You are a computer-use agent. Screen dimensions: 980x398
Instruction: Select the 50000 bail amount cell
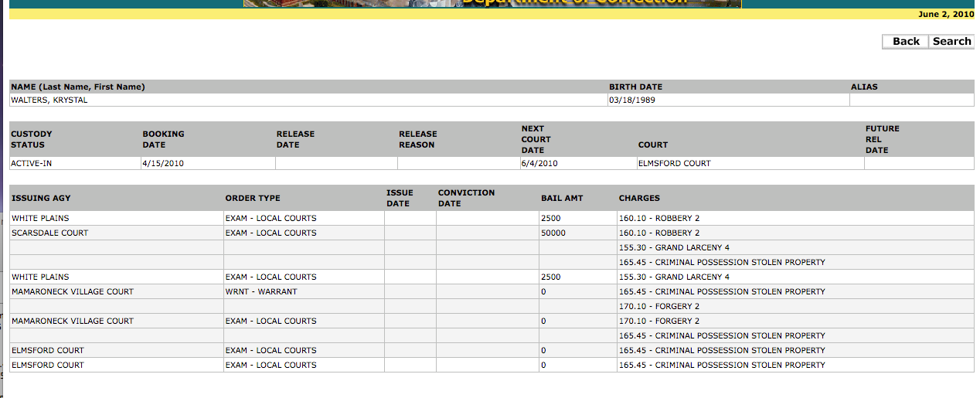[553, 233]
